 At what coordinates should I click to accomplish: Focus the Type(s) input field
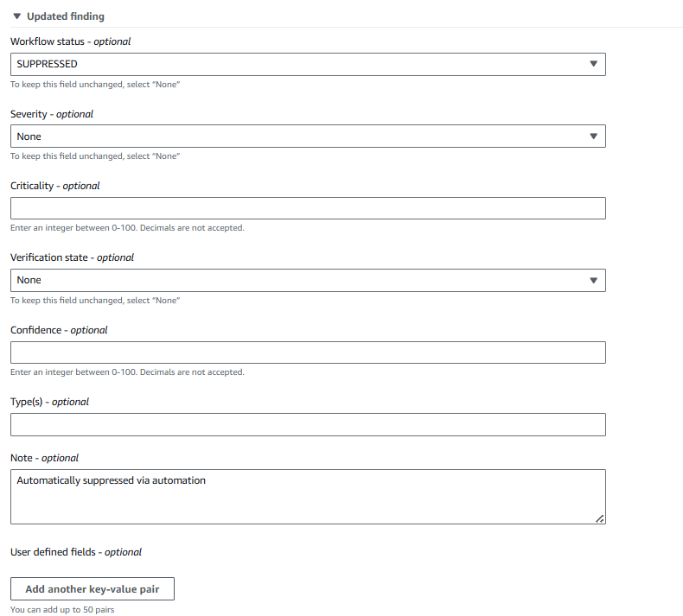pos(308,424)
